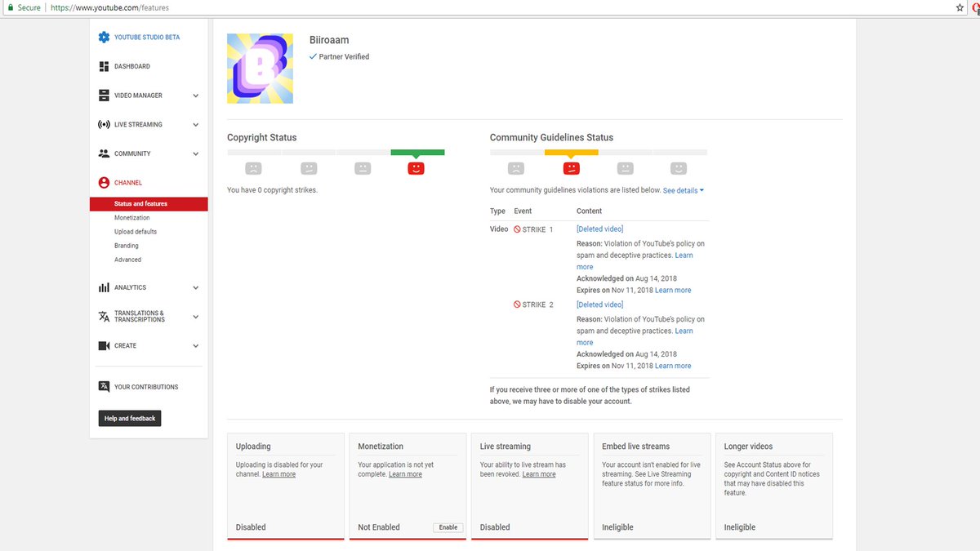The height and width of the screenshot is (551, 980).
Task: Click the Partner Verified checkmark
Action: pyautogui.click(x=313, y=56)
